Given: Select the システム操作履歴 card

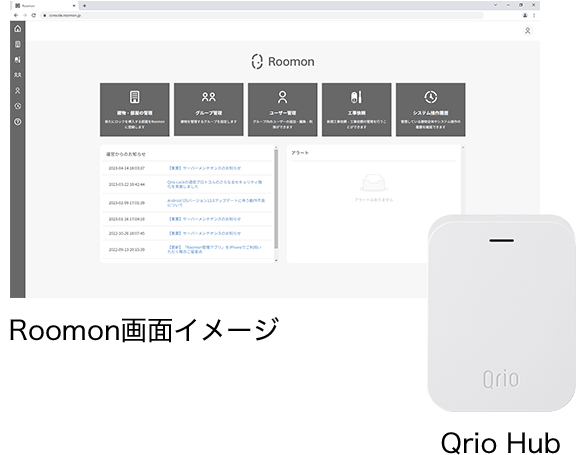Looking at the screenshot, I should tap(431, 109).
